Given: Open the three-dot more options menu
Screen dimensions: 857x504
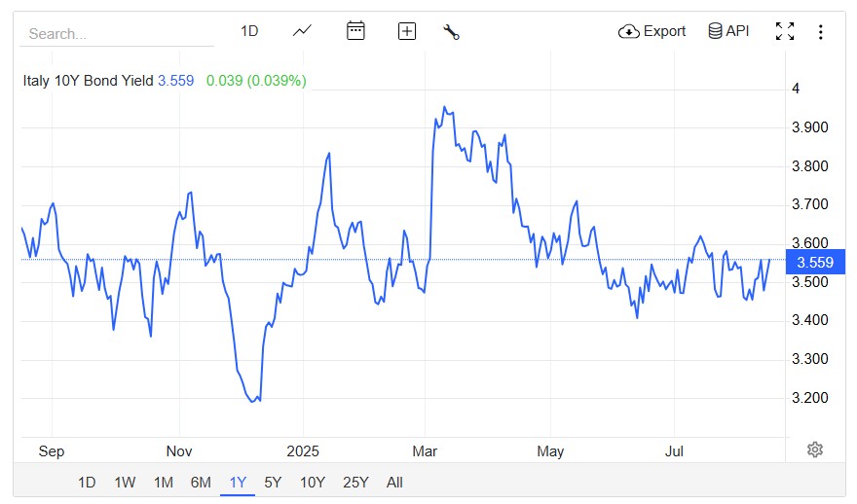Looking at the screenshot, I should click(x=820, y=31).
